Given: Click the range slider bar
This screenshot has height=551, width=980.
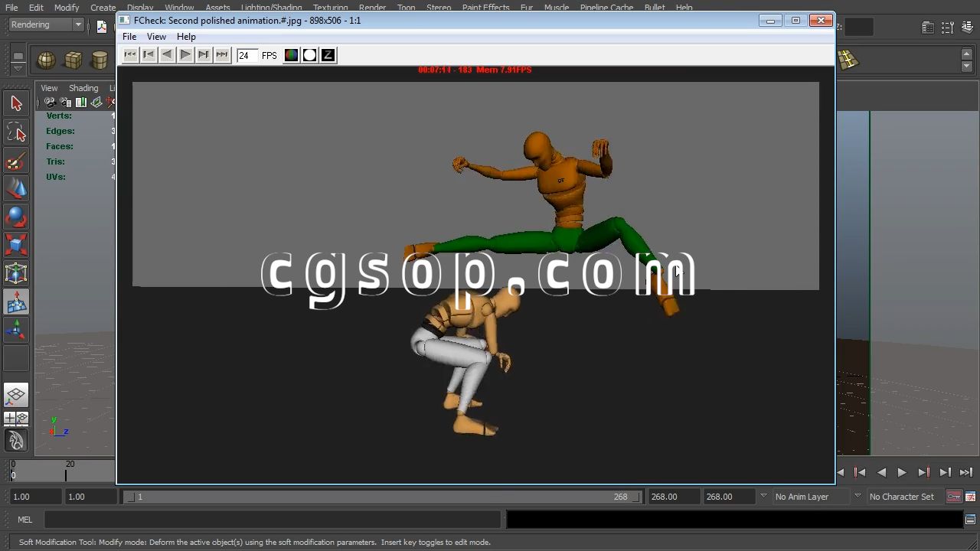Looking at the screenshot, I should coord(383,497).
